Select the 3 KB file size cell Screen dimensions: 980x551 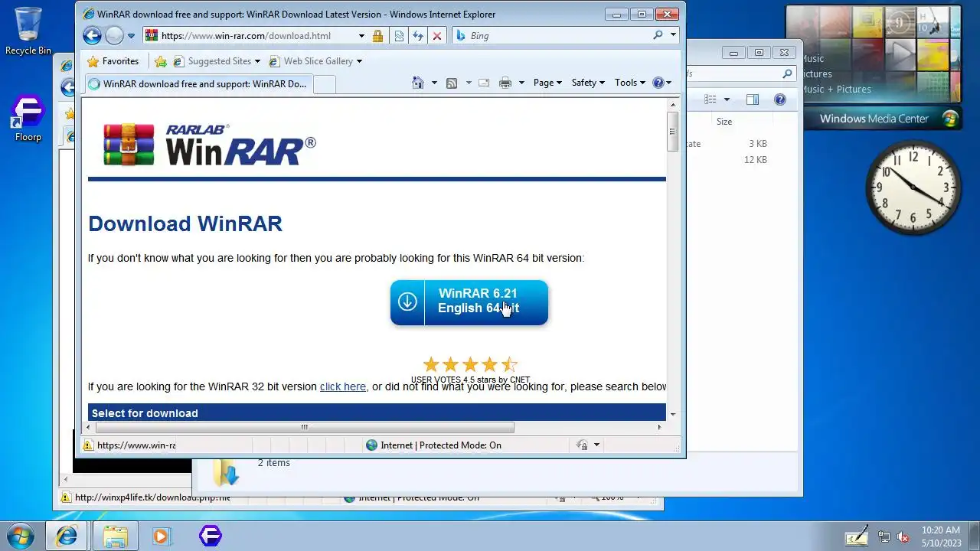(x=758, y=144)
